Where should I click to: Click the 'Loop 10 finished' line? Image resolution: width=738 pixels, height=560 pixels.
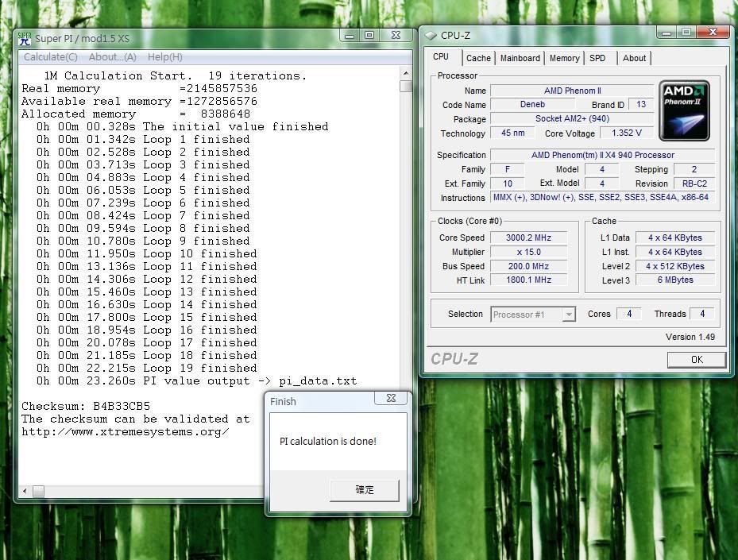[200, 253]
